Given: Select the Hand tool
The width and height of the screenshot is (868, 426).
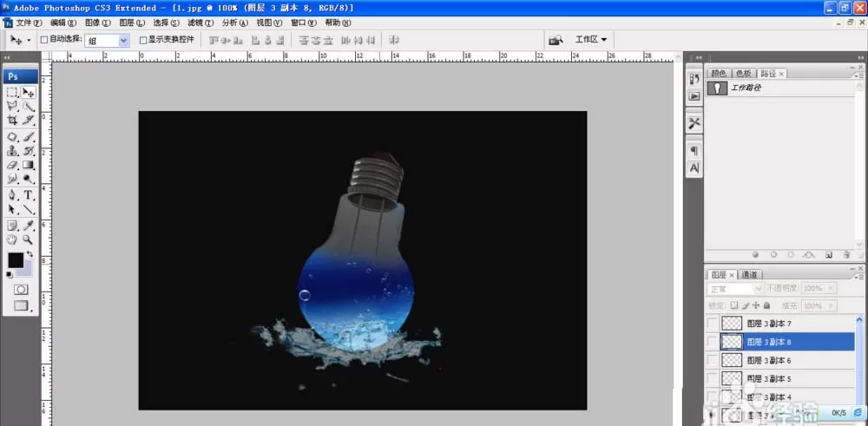Looking at the screenshot, I should tap(12, 240).
